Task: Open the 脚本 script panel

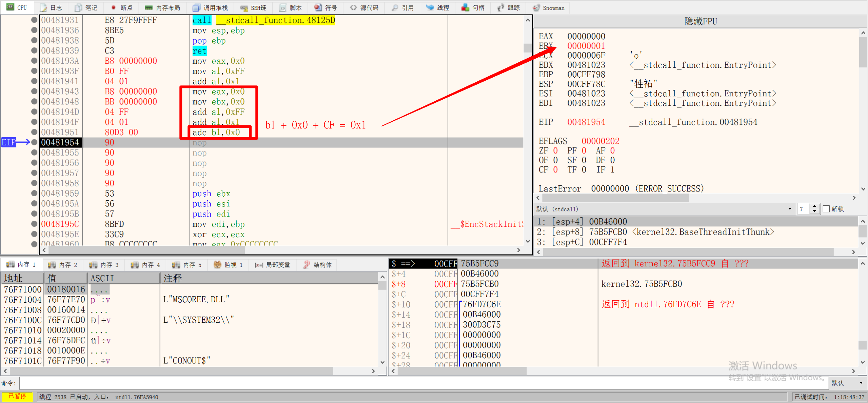Action: [290, 7]
